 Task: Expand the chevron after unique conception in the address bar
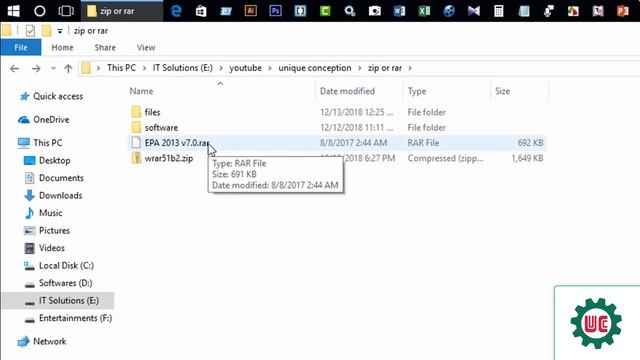360,68
